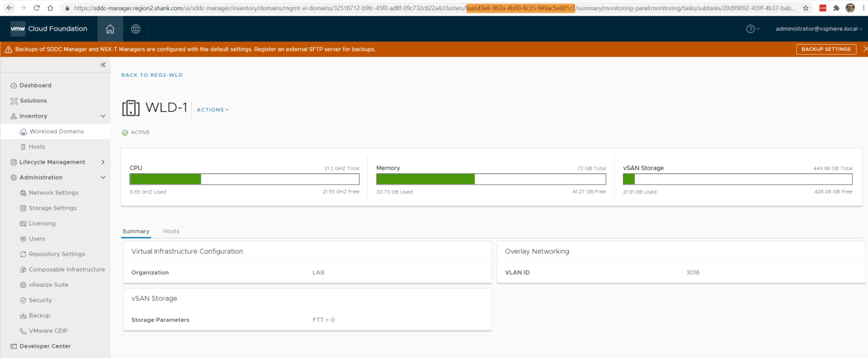Viewport: 868px width, 358px height.
Task: Open the ACTIONS dropdown next to WLD-1
Action: (x=212, y=110)
